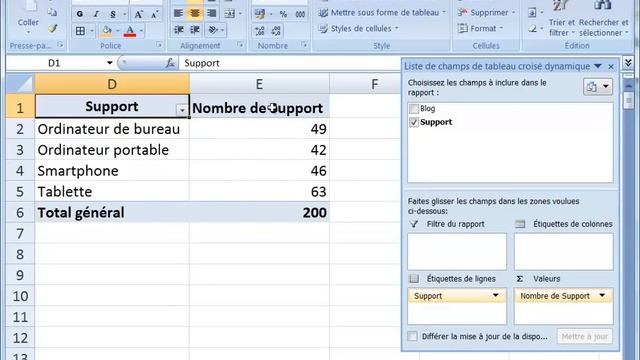This screenshot has height=360, width=640.
Task: Select cell Tablette
Action: (112, 192)
